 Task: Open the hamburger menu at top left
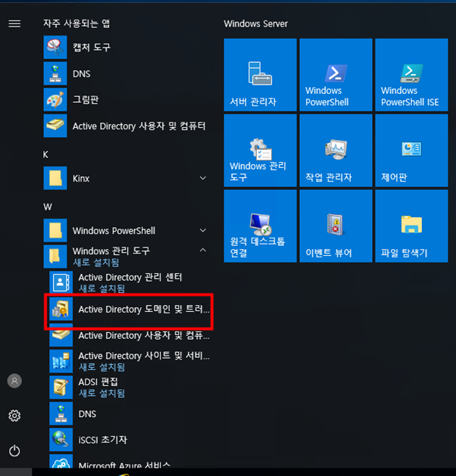click(x=14, y=23)
